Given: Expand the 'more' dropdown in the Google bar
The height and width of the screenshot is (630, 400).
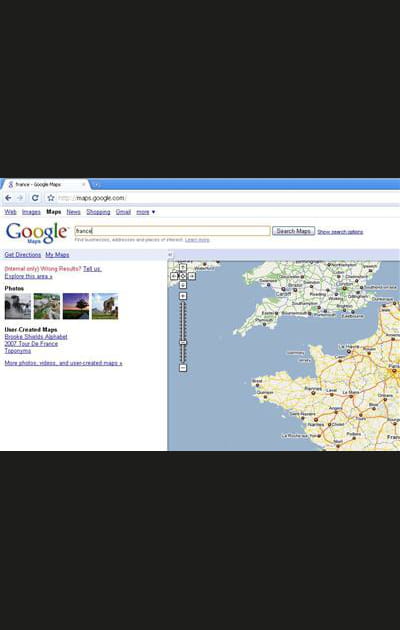Looking at the screenshot, I should 145,212.
